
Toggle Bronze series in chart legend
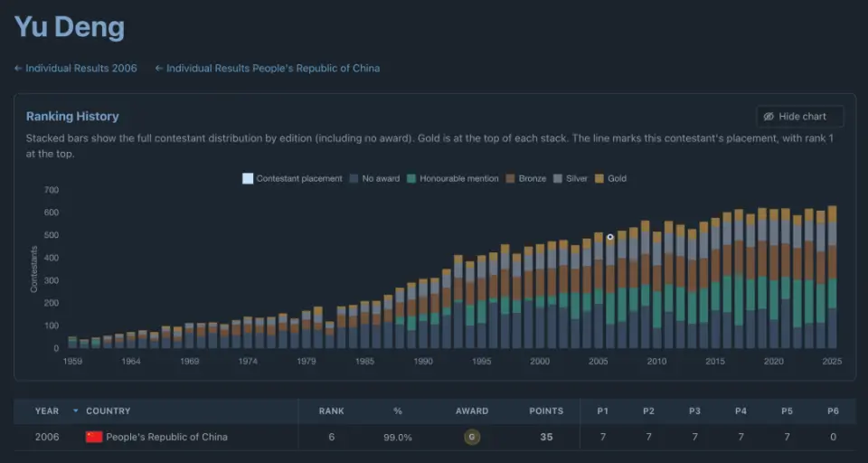526,178
